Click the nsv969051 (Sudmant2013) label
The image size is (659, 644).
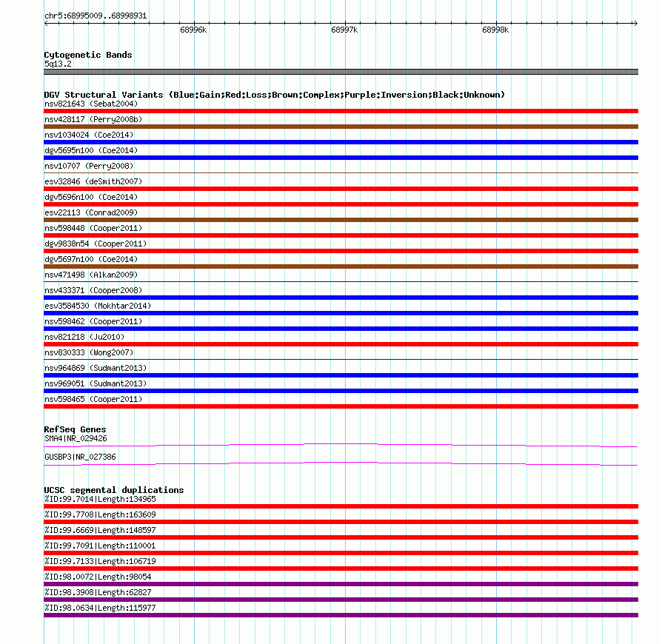(x=96, y=383)
